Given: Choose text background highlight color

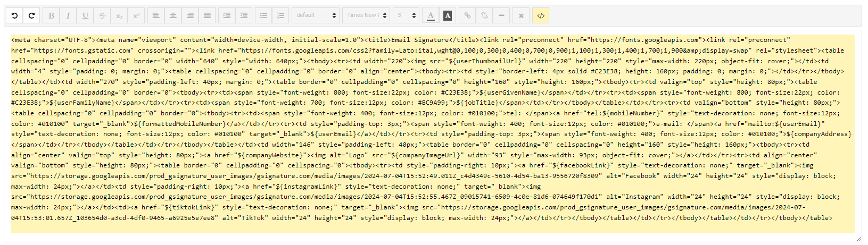Looking at the screenshot, I should tap(448, 15).
